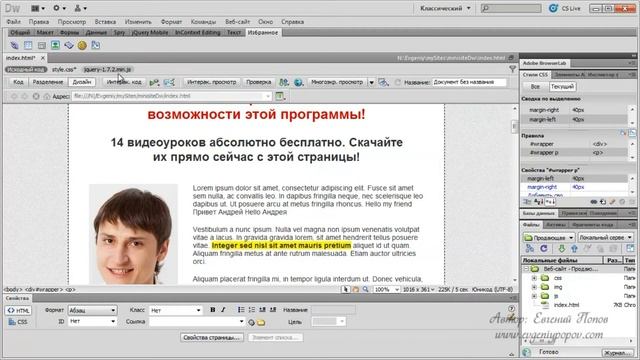The height and width of the screenshot is (360, 640).
Task: Click the ordered list icon in Properties
Action: (x=251, y=310)
